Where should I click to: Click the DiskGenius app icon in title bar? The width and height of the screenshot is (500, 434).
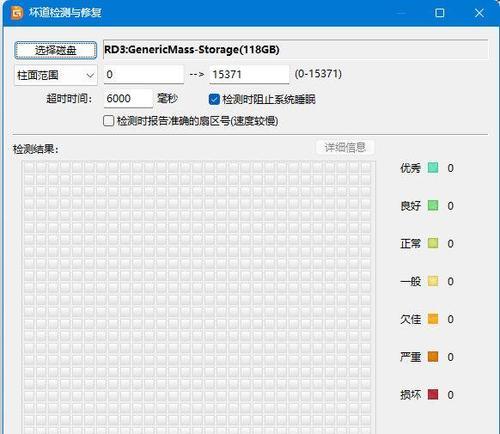click(x=17, y=13)
